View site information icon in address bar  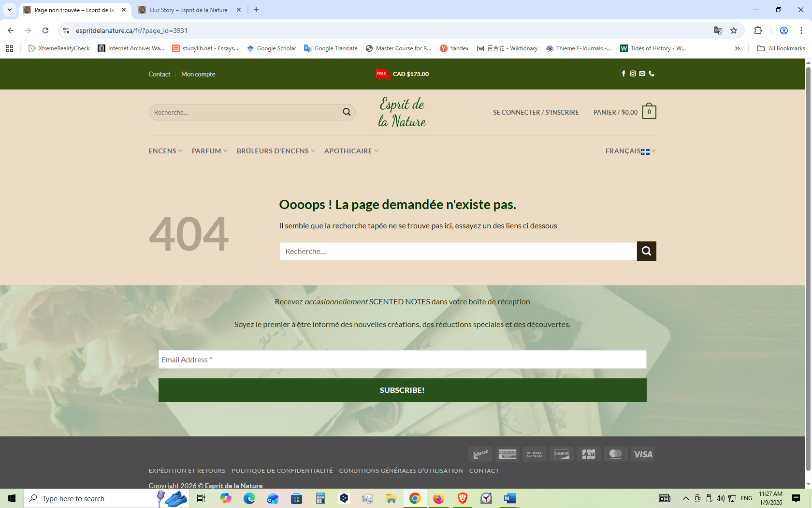[66, 30]
